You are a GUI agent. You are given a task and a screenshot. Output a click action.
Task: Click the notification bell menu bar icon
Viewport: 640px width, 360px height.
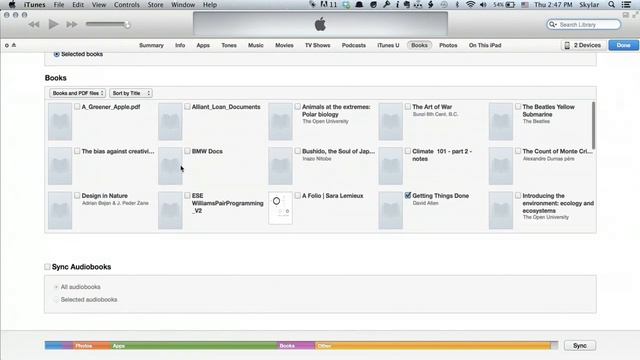[x=359, y=4]
